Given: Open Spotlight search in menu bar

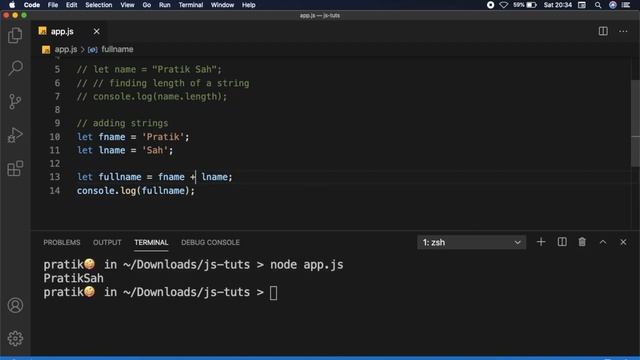Looking at the screenshot, I should [x=598, y=5].
